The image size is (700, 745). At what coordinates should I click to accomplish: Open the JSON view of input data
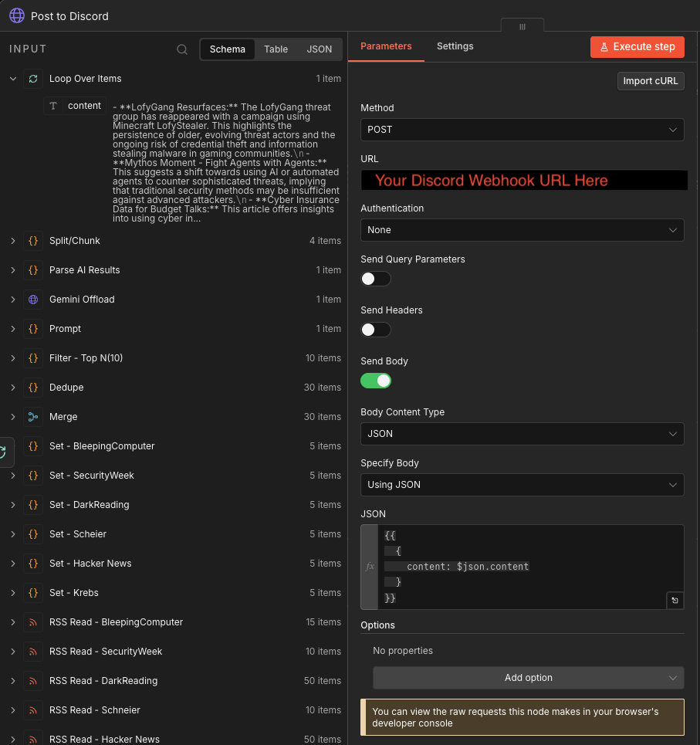(x=320, y=49)
